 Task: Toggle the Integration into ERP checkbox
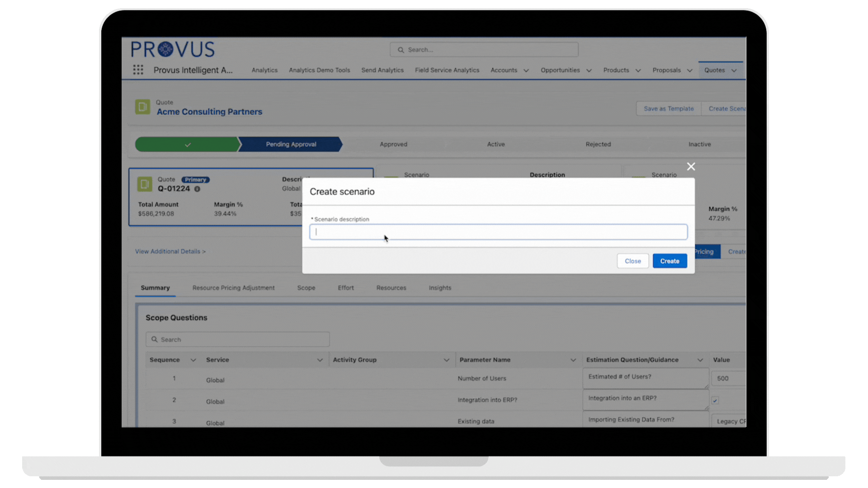click(715, 400)
